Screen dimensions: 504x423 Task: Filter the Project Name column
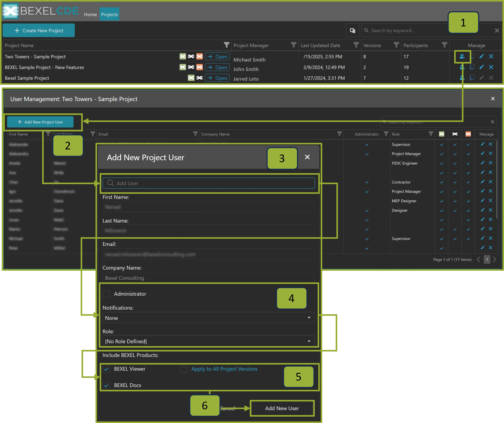click(227, 45)
